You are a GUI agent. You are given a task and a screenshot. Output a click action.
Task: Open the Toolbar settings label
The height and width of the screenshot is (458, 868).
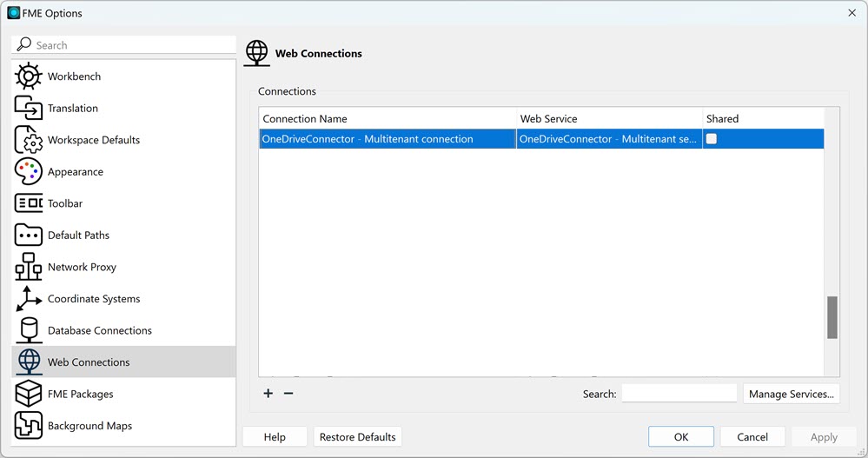click(65, 203)
